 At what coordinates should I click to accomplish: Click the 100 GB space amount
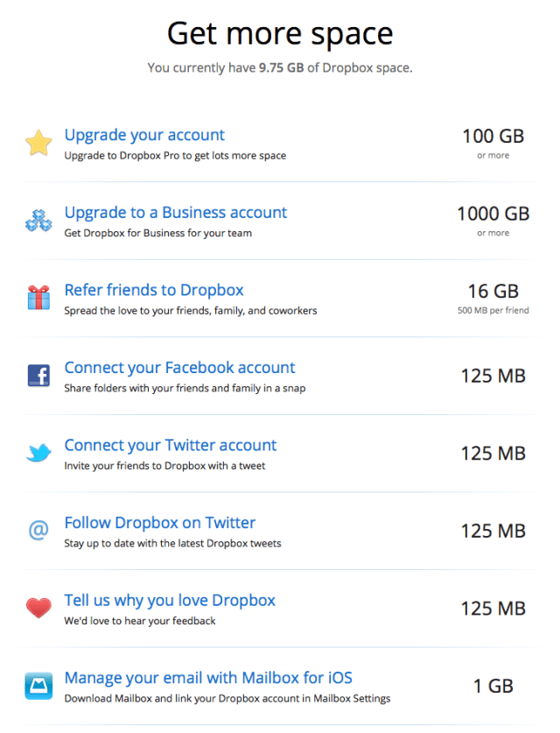pos(493,137)
